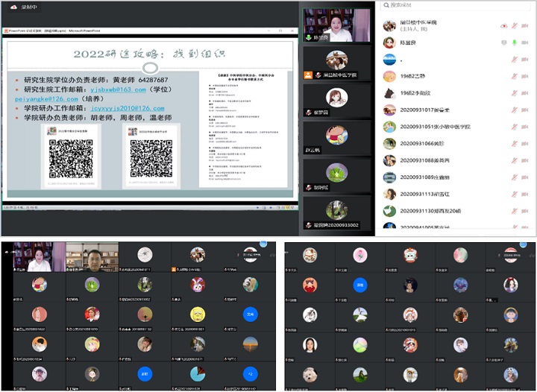The height and width of the screenshot is (392, 537).
Task: Select the 赵云帆 participant tile
Action: point(336,136)
